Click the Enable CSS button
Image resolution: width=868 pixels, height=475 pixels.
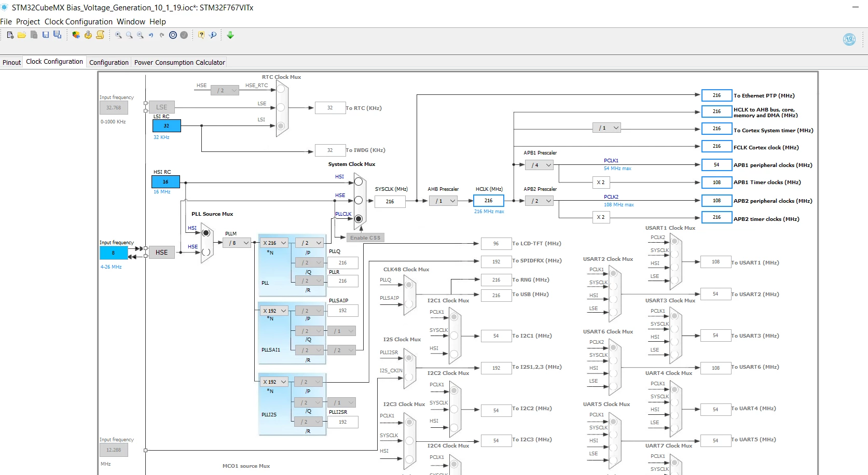(365, 237)
